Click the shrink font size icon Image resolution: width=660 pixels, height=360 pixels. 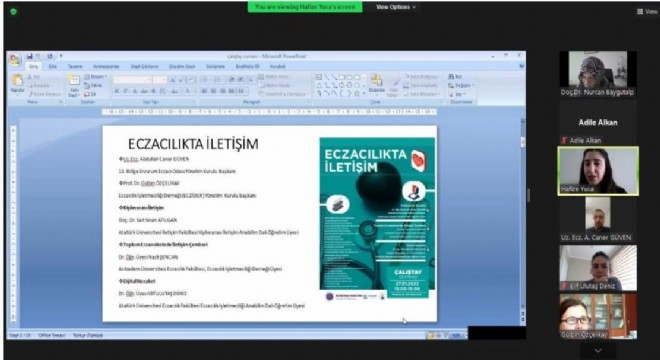pyautogui.click(x=181, y=80)
